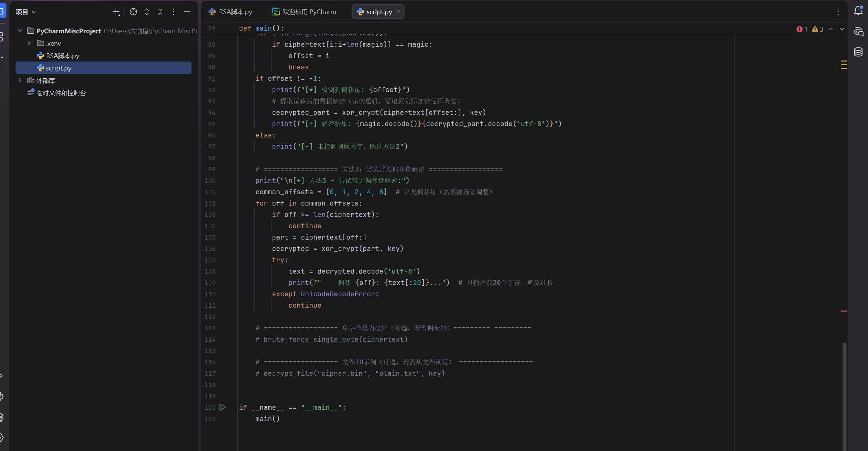
Task: Click the add new file plus icon
Action: point(116,12)
